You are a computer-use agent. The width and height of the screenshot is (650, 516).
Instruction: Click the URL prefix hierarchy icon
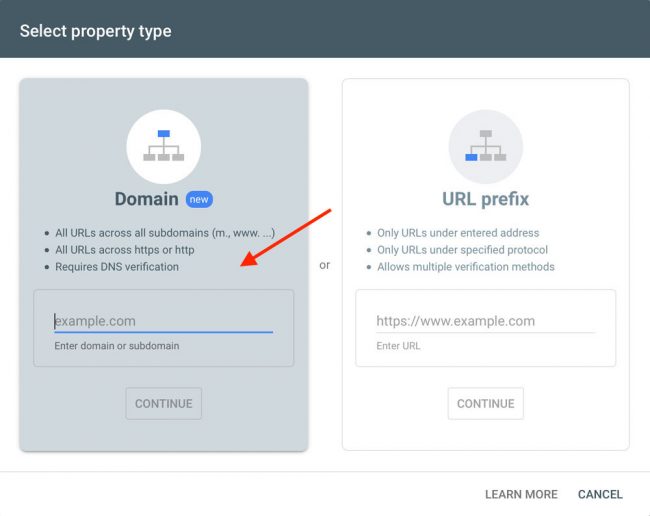(x=485, y=146)
